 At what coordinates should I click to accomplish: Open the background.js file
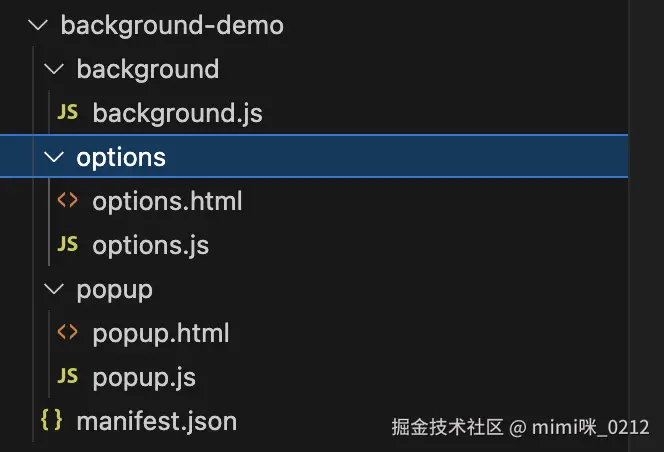(177, 113)
